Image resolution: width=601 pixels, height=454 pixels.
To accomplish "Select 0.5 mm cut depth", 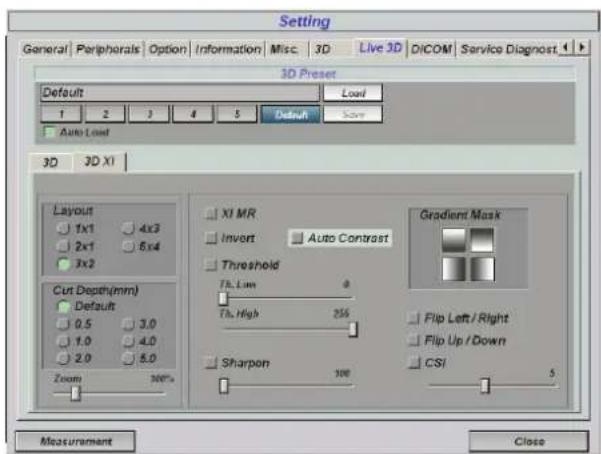I will (x=63, y=324).
